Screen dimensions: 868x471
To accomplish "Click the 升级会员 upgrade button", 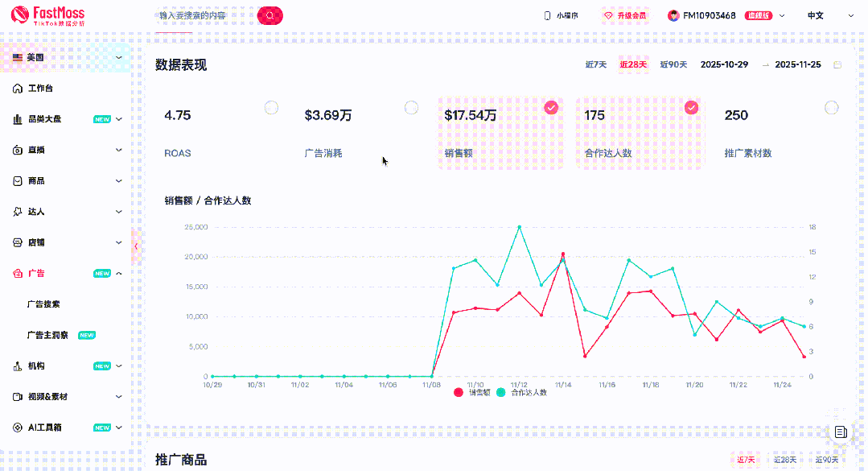I will pos(626,14).
